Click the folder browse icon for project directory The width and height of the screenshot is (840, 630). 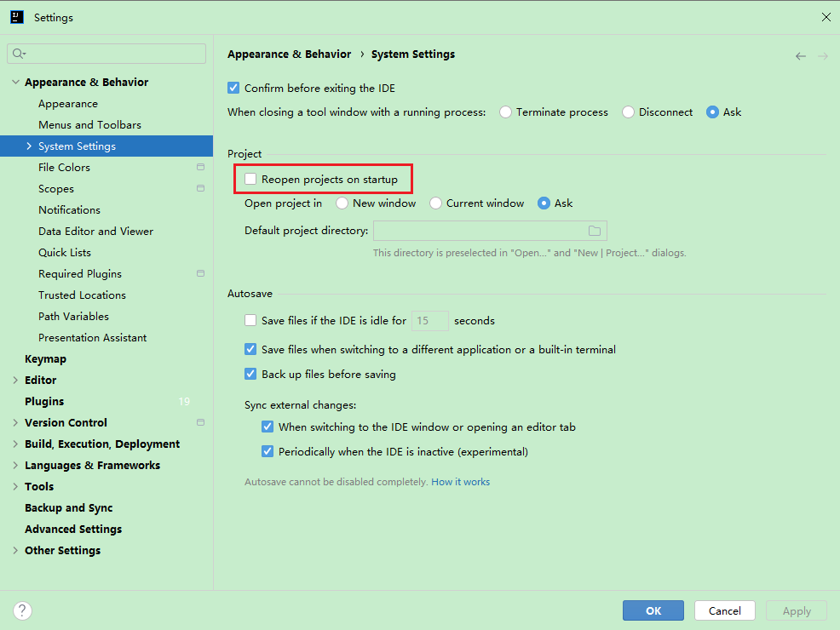click(x=595, y=231)
